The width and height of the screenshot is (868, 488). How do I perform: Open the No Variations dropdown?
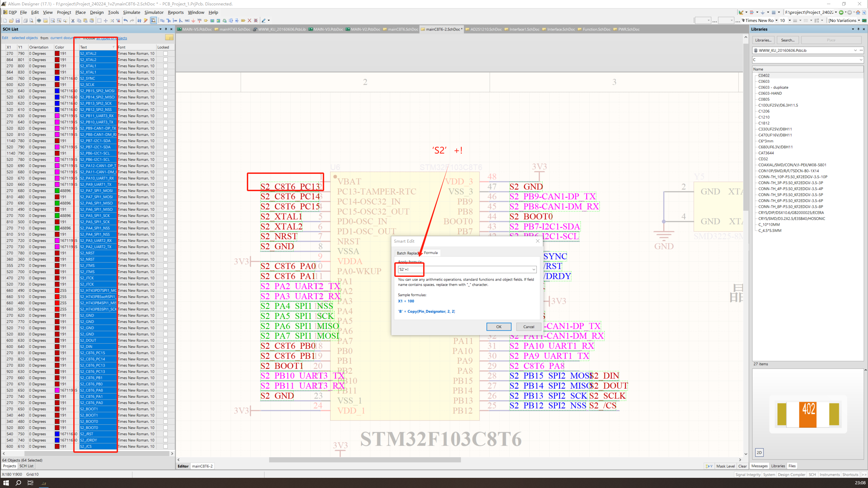(x=859, y=21)
